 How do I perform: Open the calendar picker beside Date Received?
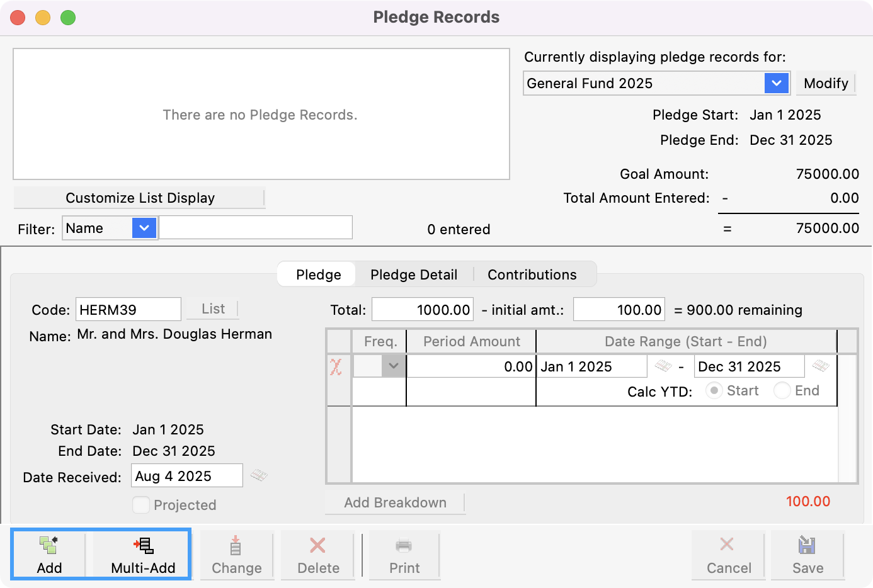[x=259, y=475]
